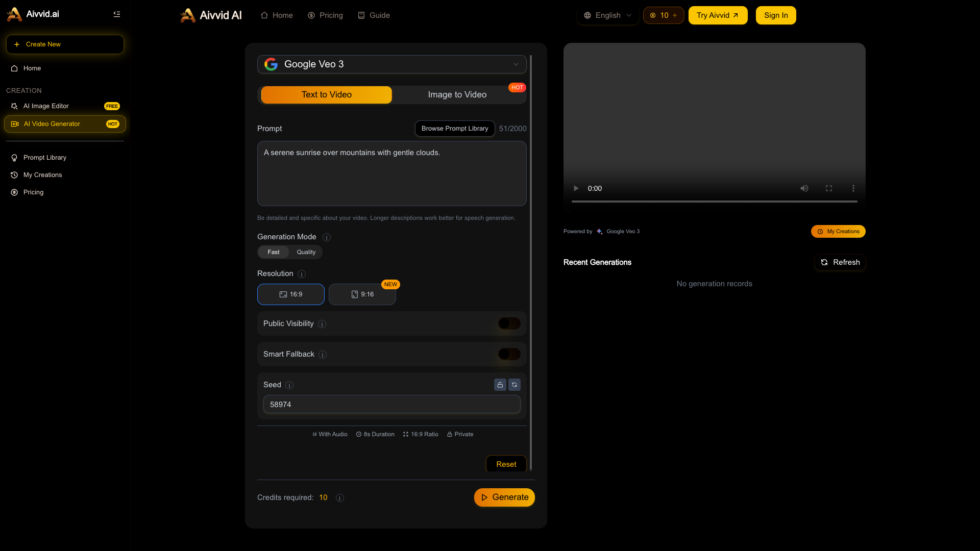Click the Private summary label
The width and height of the screenshot is (980, 551).
(x=460, y=435)
